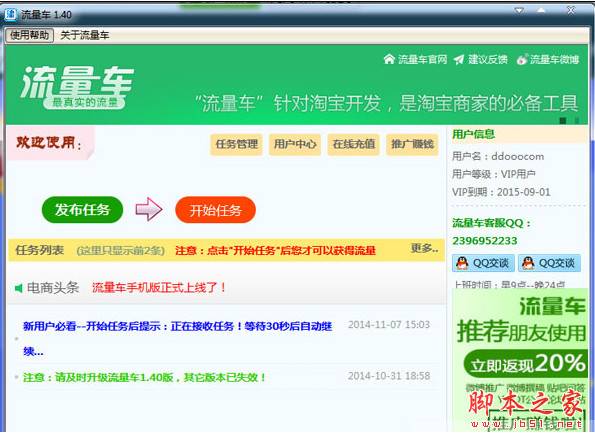595x435 pixels.
Task: Click the green 发布任务 button
Action: tap(82, 210)
